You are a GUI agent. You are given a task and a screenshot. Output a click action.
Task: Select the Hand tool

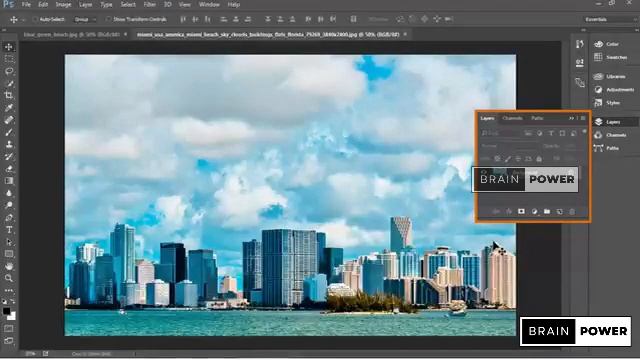click(x=9, y=267)
